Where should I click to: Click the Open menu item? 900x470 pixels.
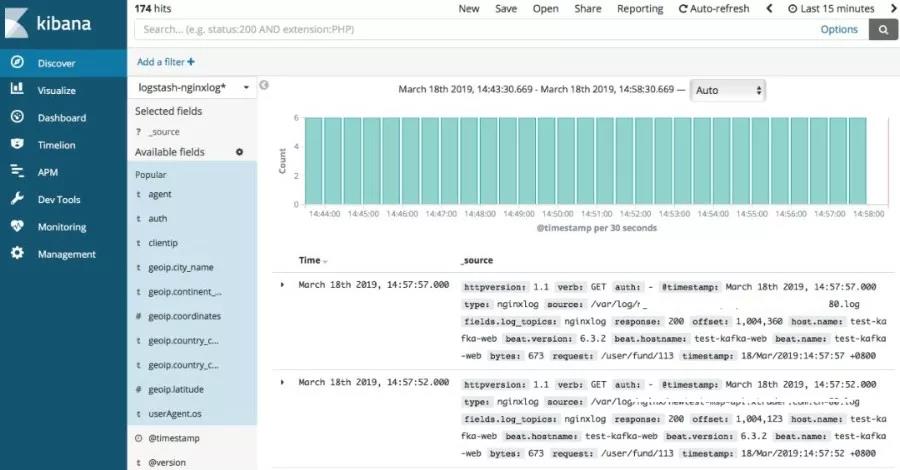[x=545, y=9]
